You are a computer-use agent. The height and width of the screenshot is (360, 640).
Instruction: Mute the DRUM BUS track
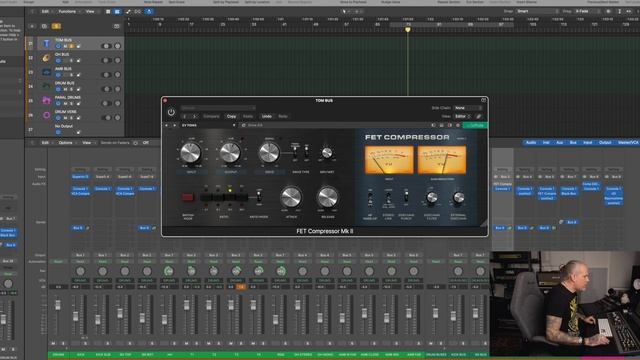click(x=65, y=89)
